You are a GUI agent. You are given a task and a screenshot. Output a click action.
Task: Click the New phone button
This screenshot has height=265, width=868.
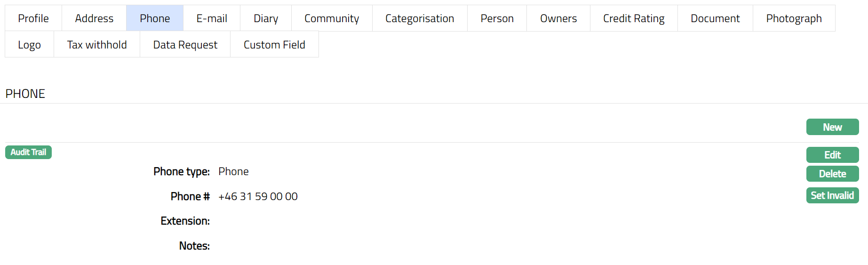832,127
